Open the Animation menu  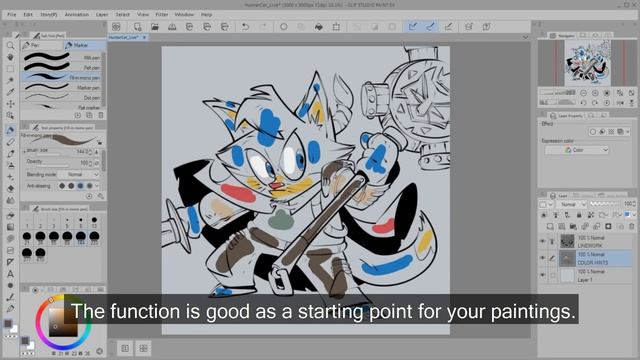77,14
